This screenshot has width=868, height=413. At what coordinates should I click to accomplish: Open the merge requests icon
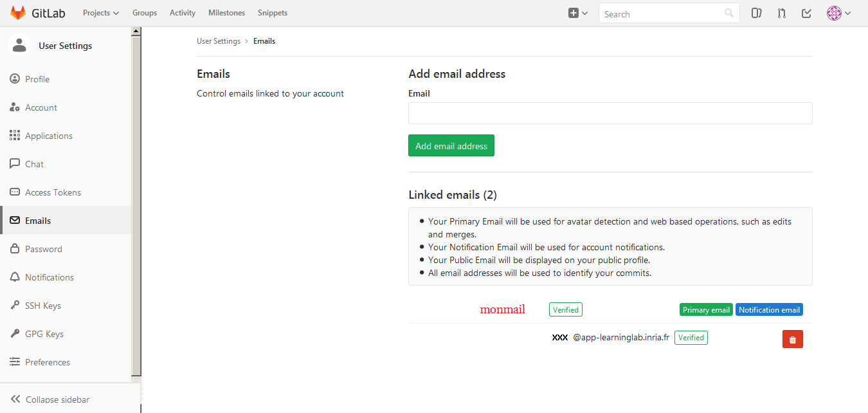coord(782,13)
